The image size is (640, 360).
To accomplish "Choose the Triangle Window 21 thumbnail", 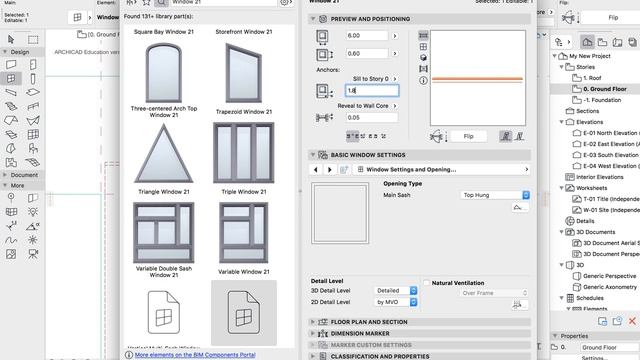I will [164, 153].
